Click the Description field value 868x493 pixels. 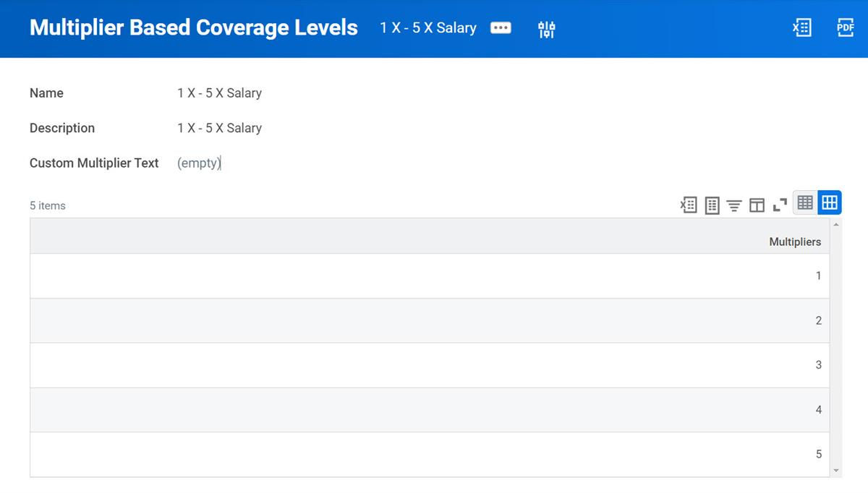tap(219, 128)
